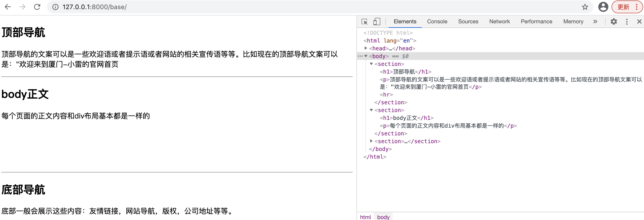The width and height of the screenshot is (644, 220).
Task: Reload the current page
Action: [x=37, y=7]
